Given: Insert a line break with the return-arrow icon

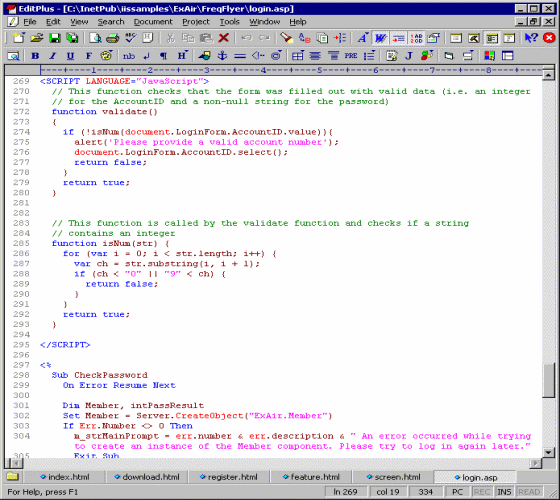Looking at the screenshot, I should pos(146,56).
